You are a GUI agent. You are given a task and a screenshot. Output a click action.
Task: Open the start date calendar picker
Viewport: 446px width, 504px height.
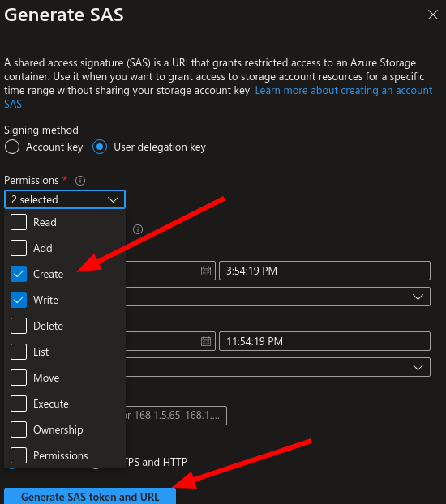pyautogui.click(x=206, y=271)
